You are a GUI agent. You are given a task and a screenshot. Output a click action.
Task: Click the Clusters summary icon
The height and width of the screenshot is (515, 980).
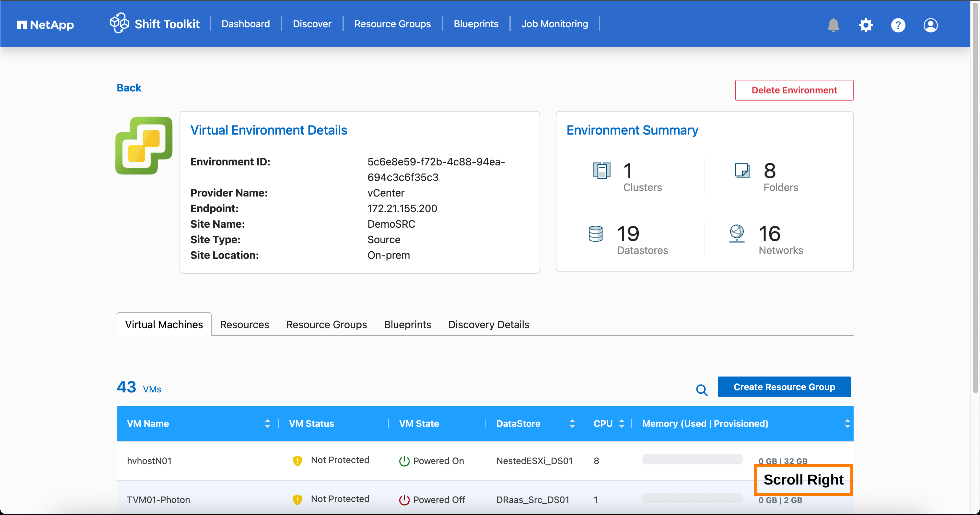[601, 171]
